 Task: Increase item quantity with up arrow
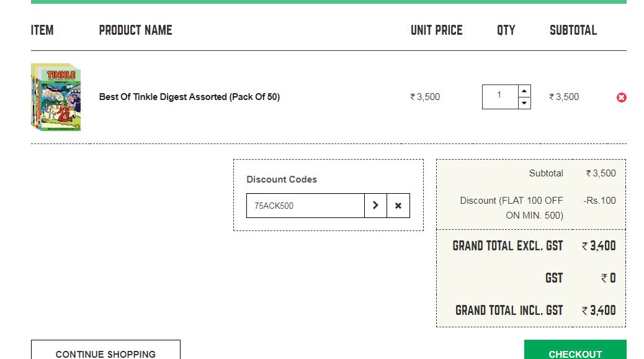(524, 91)
